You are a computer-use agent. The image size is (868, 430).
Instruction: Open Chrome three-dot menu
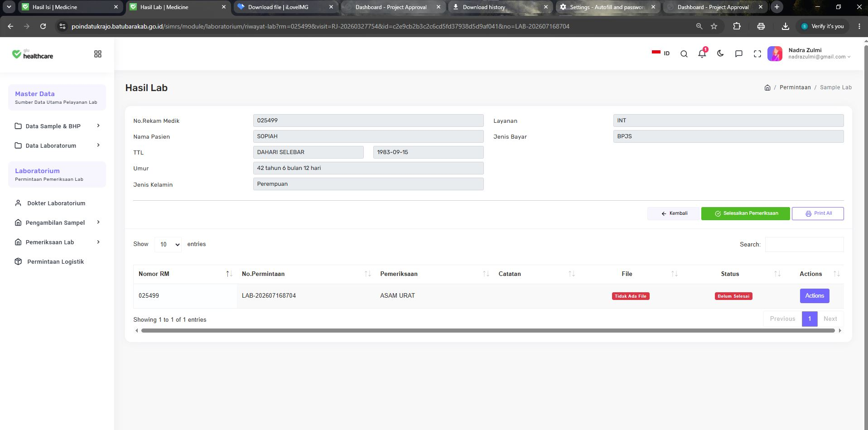(859, 26)
